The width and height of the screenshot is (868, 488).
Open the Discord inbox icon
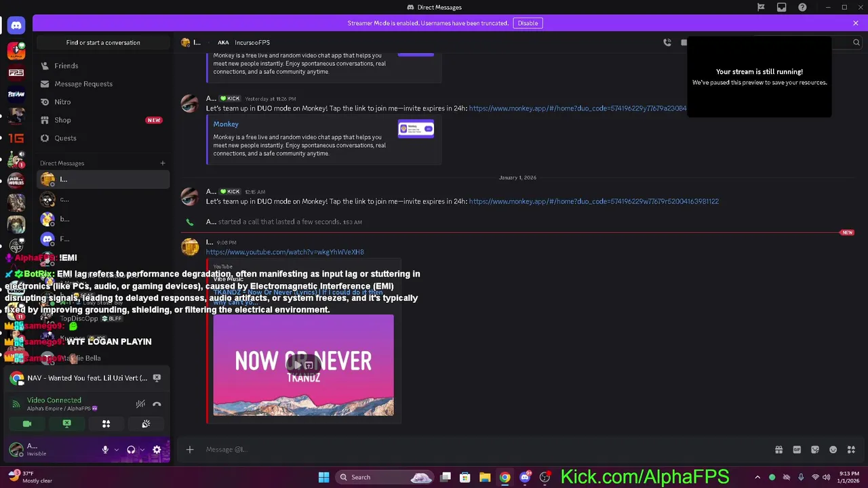coord(781,7)
